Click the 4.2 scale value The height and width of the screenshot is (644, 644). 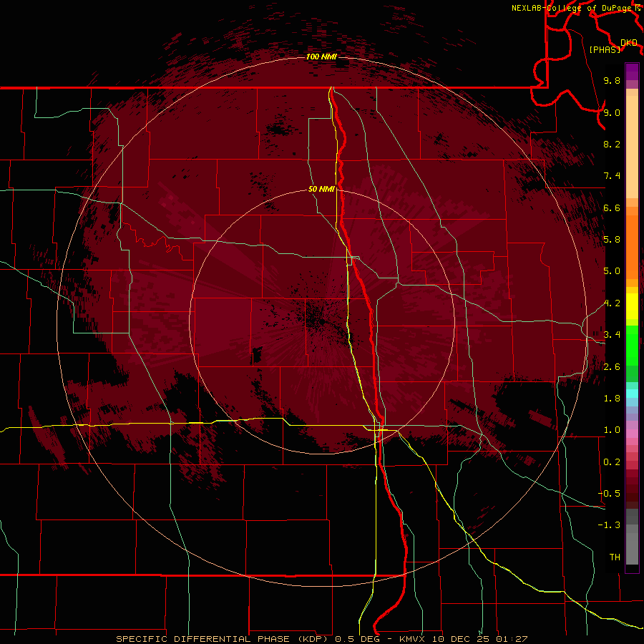pos(612,303)
